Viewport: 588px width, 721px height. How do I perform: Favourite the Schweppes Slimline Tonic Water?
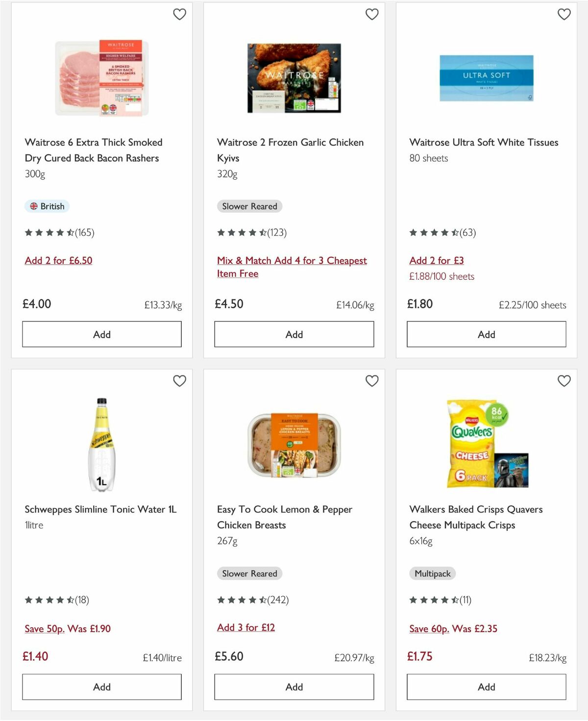[x=180, y=380]
